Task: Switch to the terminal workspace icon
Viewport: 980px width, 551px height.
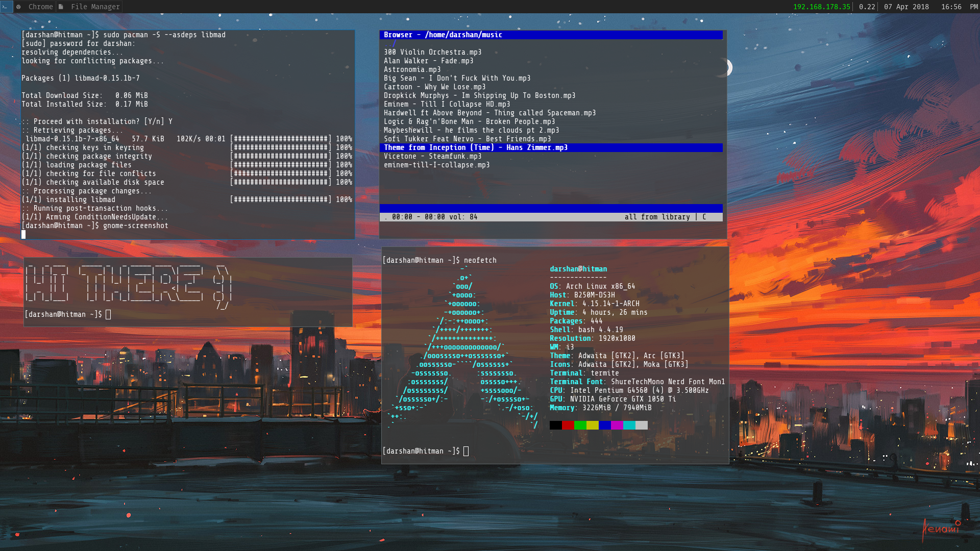Action: pyautogui.click(x=6, y=7)
